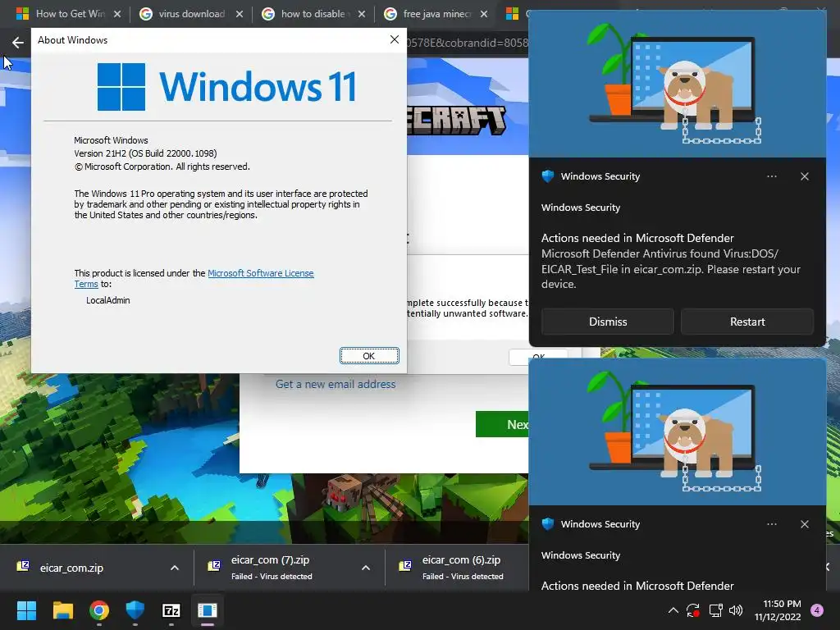The width and height of the screenshot is (840, 630).
Task: Open Google Chrome from taskbar
Action: (x=99, y=610)
